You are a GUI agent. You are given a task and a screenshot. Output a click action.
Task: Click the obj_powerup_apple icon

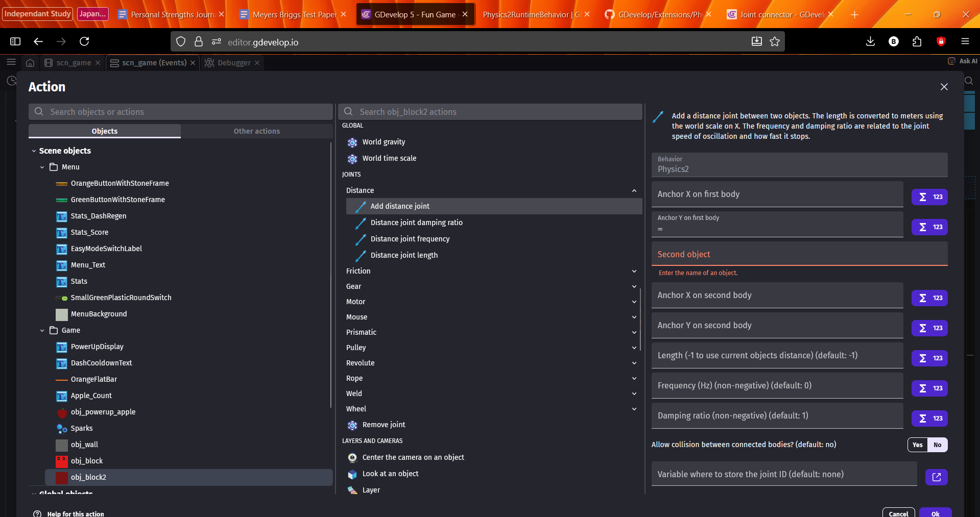coord(62,412)
